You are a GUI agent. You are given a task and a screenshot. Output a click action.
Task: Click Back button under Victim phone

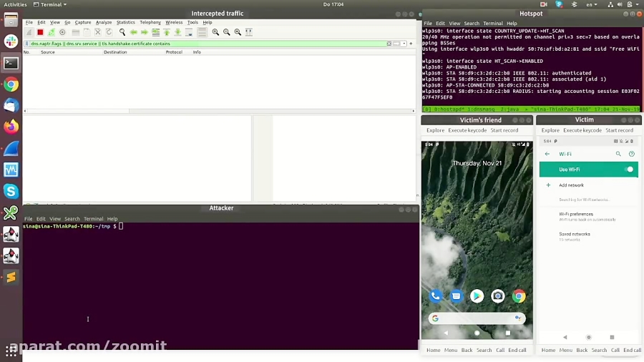pyautogui.click(x=582, y=350)
